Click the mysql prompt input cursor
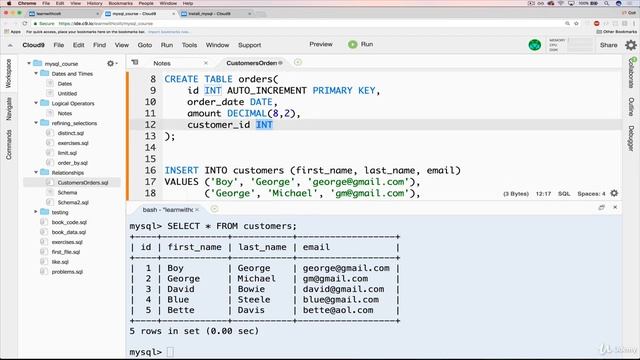 tap(170, 352)
